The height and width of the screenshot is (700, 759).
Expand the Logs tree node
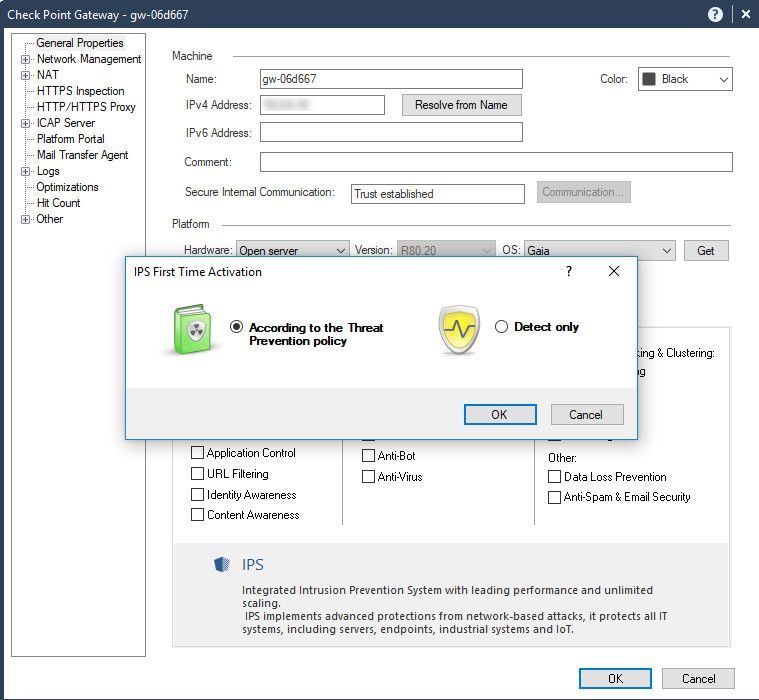pos(25,171)
